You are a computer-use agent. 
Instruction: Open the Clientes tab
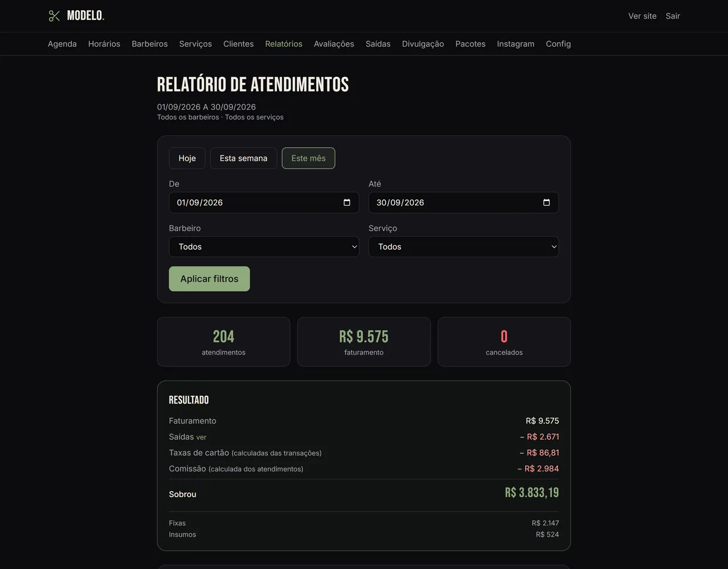pos(238,44)
